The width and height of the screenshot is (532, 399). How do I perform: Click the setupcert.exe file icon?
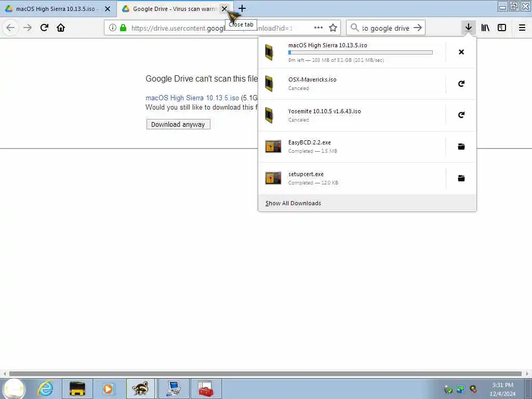pyautogui.click(x=273, y=178)
